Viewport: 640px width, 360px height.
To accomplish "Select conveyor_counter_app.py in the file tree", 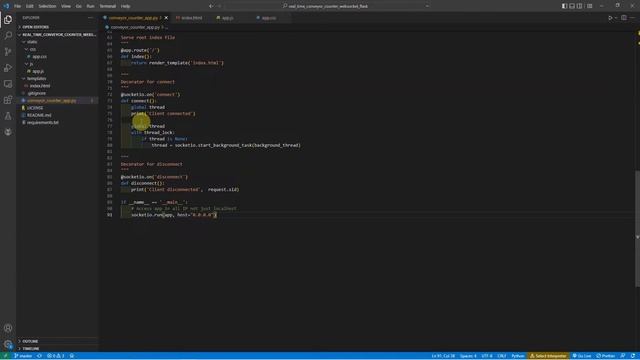I will (58, 100).
